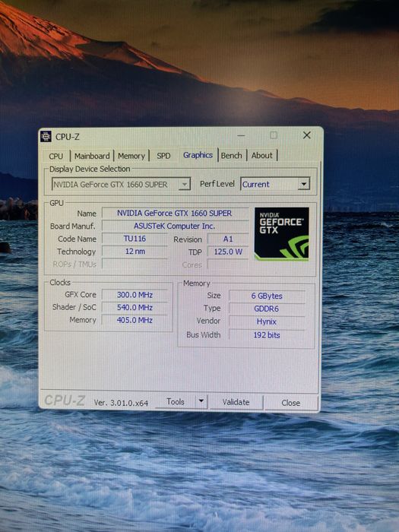Click the GDDR6 memory type value
399x532 pixels.
click(267, 309)
